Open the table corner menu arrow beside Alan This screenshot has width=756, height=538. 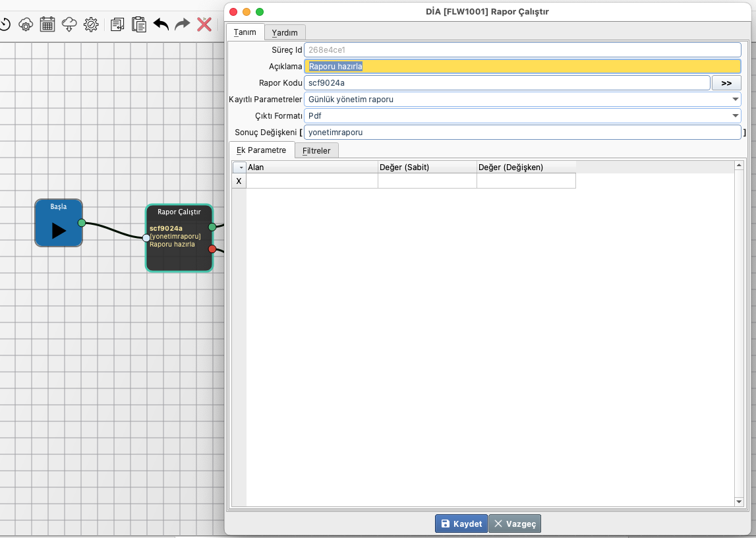[x=239, y=167]
